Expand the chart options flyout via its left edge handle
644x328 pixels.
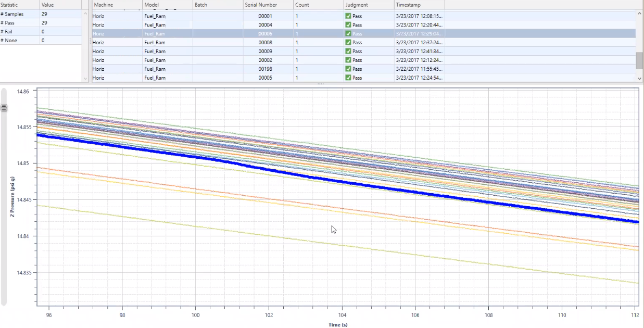4,108
